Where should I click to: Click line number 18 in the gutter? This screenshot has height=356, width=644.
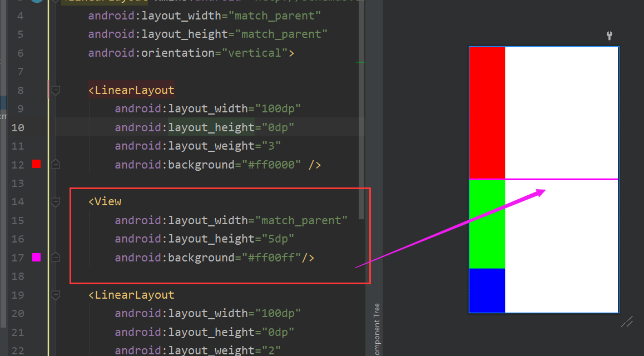coord(18,276)
